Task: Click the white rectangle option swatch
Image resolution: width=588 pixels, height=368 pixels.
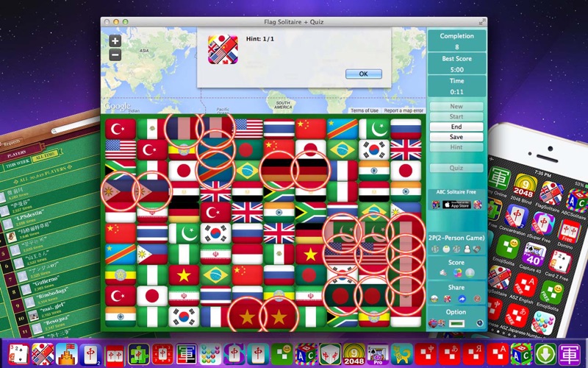Action: pyautogui.click(x=456, y=322)
